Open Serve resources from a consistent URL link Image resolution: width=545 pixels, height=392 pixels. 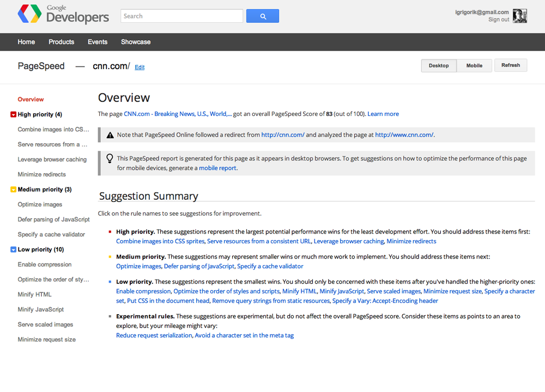(259, 241)
